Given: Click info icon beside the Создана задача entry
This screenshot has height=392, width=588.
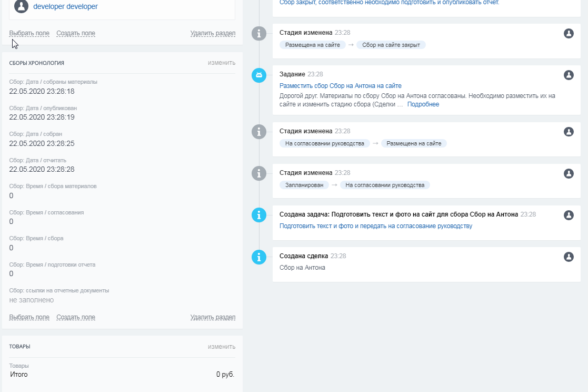Looking at the screenshot, I should [258, 215].
